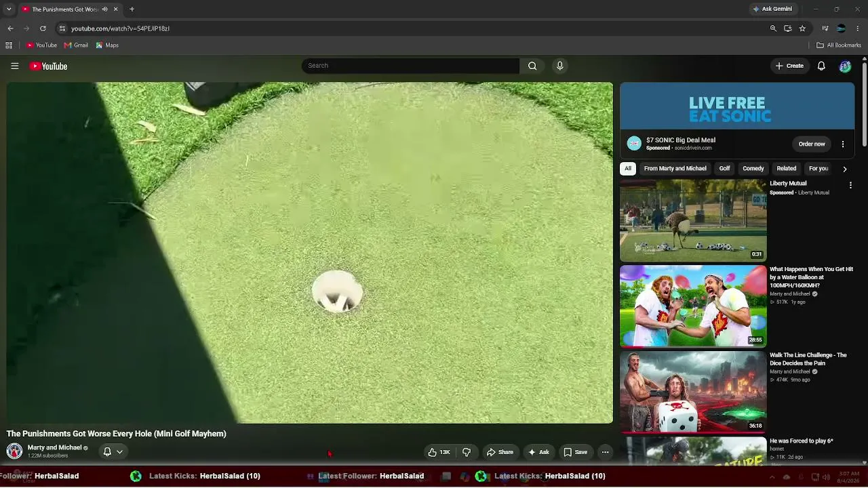This screenshot has width=868, height=488.
Task: Close the YouTube video tab
Action: [x=115, y=9]
